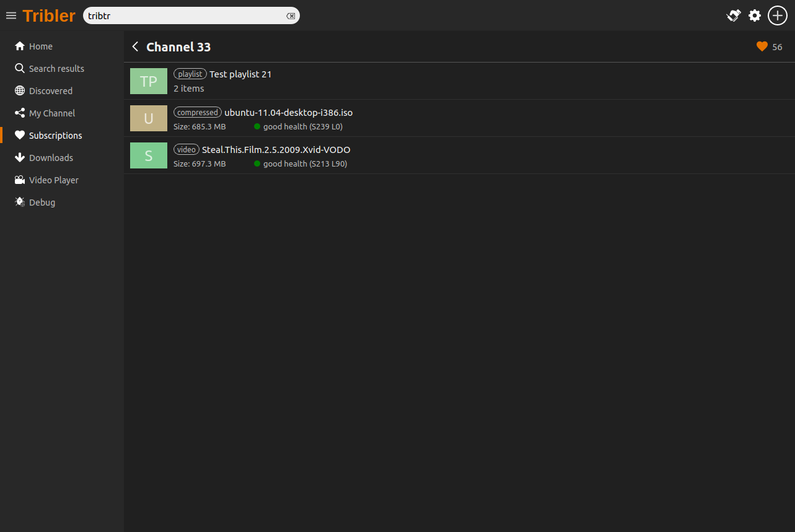Clear the search box text
Screen dimensions: 795x532
(291, 16)
